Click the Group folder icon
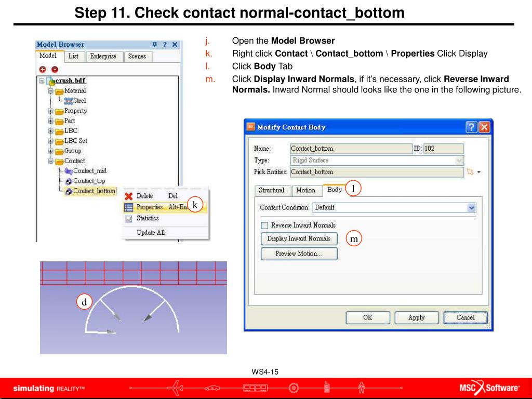This screenshot has width=532, height=399. [x=59, y=151]
